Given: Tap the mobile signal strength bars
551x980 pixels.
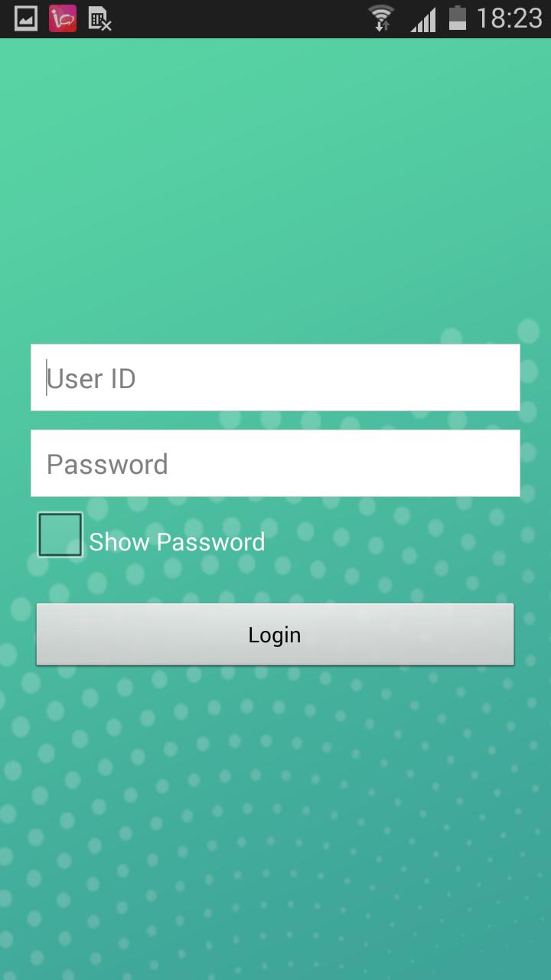Looking at the screenshot, I should click(x=423, y=19).
